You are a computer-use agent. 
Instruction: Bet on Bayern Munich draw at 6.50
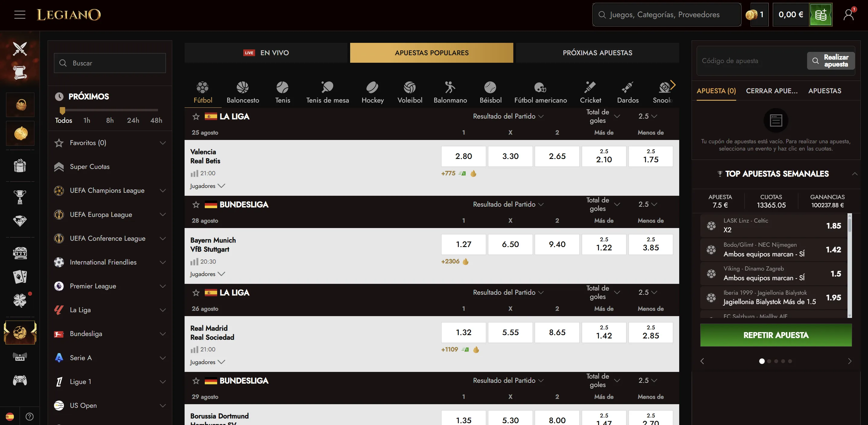(510, 244)
